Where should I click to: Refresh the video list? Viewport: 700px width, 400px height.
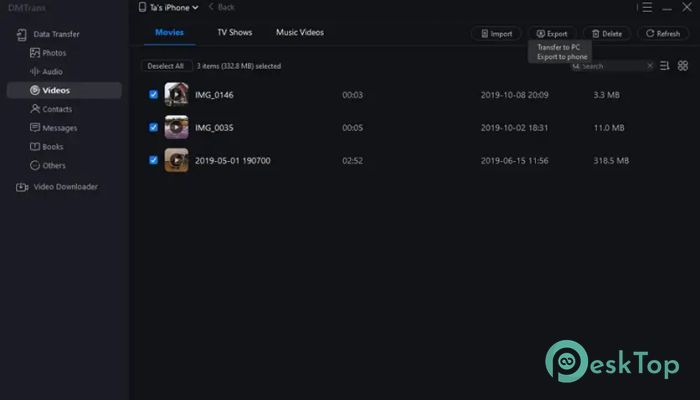tap(663, 33)
